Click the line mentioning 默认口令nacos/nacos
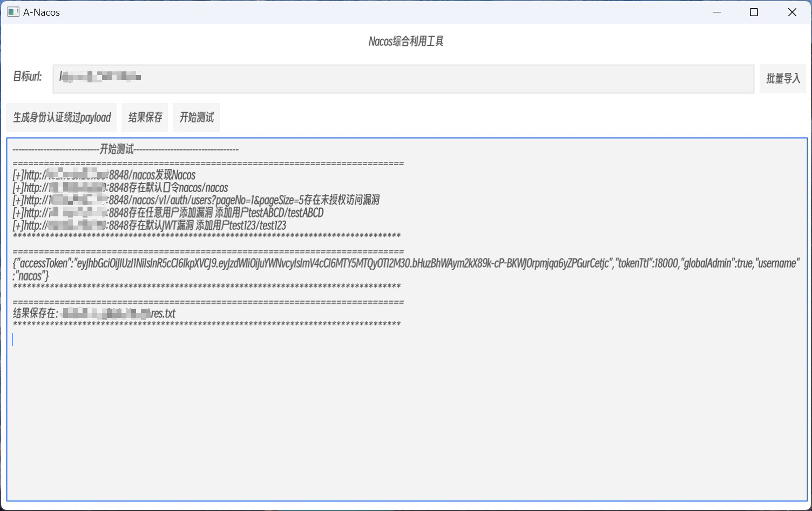 pyautogui.click(x=120, y=188)
